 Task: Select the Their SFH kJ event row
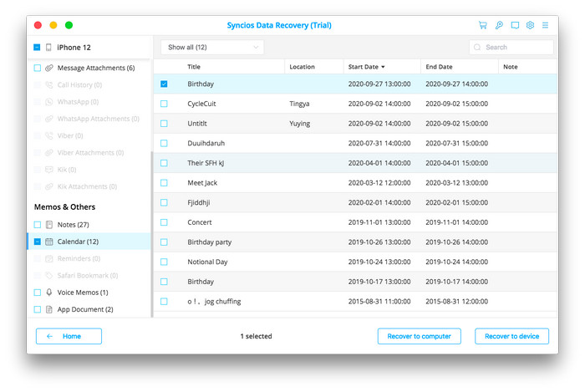point(355,163)
